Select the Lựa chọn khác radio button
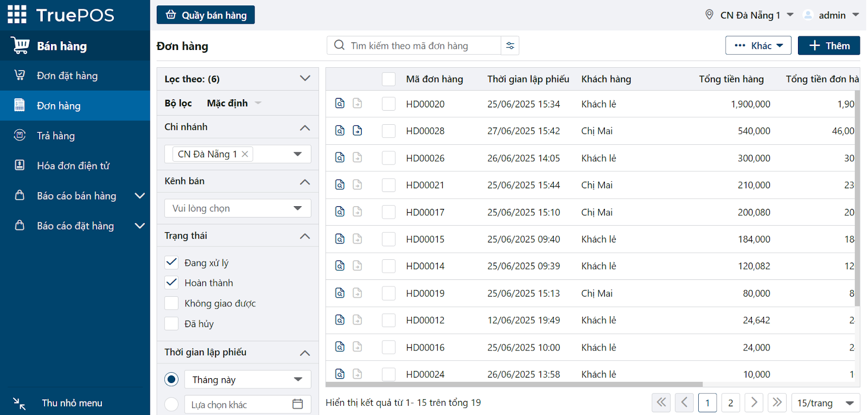 (171, 404)
